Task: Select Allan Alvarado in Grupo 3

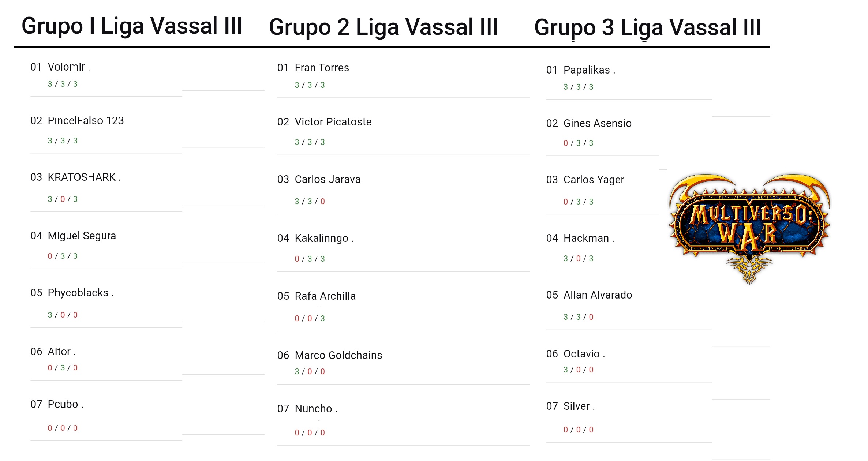Action: pyautogui.click(x=598, y=295)
